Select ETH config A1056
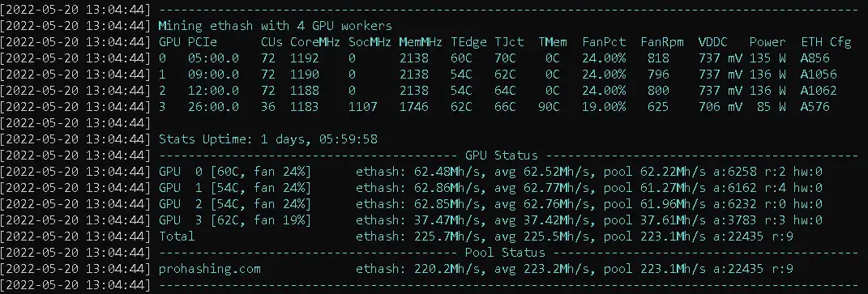Screen dimensions: 868x294 pos(819,75)
